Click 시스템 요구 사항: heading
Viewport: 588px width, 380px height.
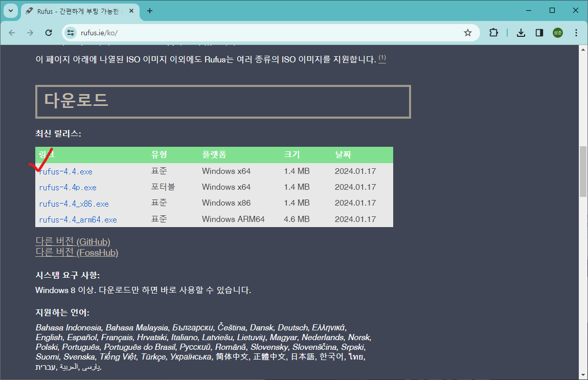tap(67, 275)
